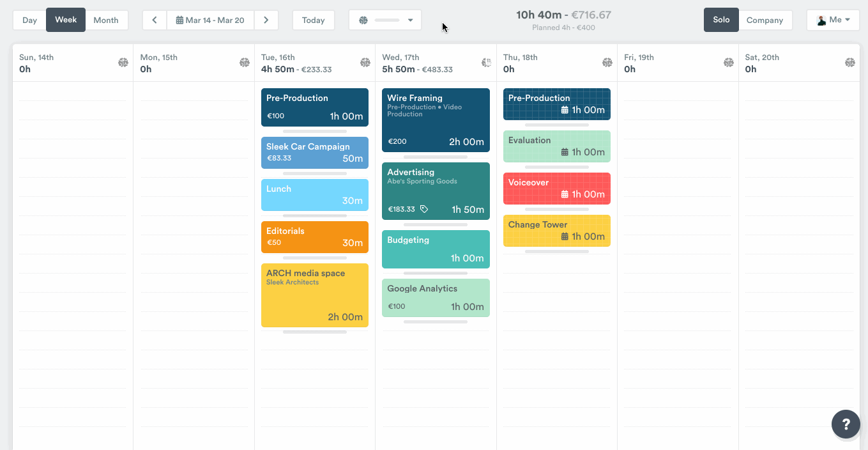The image size is (868, 450).
Task: Switch to Company view mode
Action: pos(766,20)
